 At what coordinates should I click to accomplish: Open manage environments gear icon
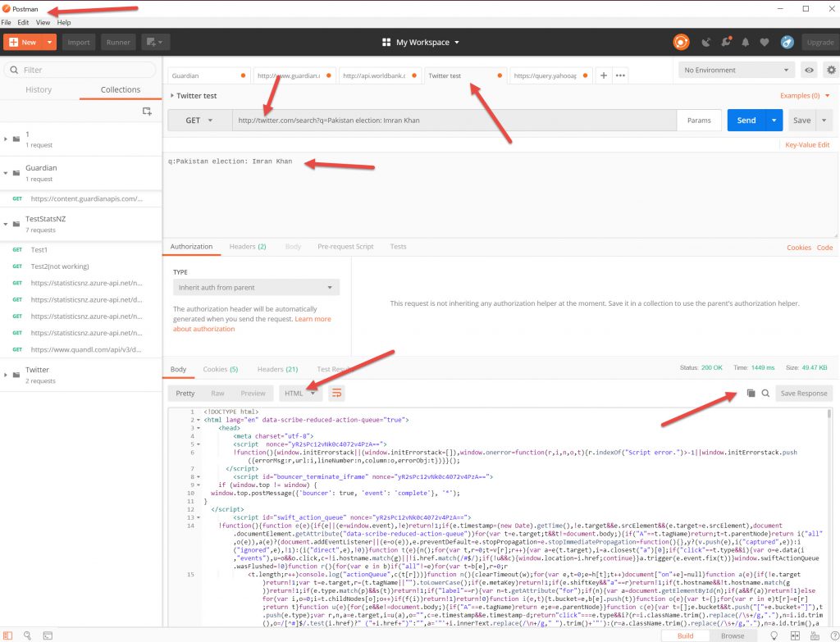coord(830,71)
